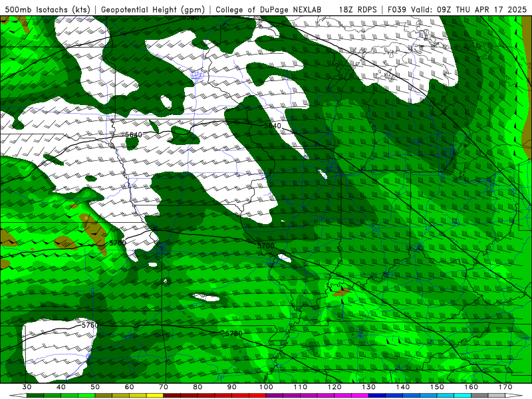
Task: Click the legend value 30
Action: coord(27,387)
